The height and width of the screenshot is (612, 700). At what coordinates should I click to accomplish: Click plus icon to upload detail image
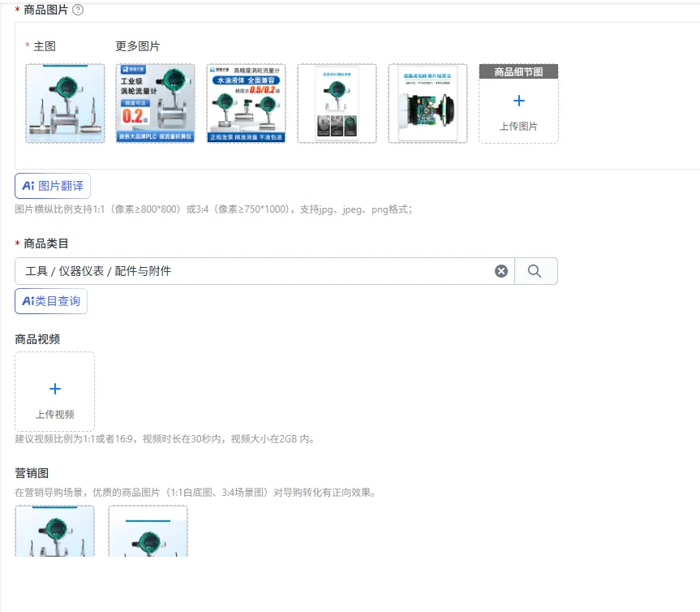tap(519, 101)
